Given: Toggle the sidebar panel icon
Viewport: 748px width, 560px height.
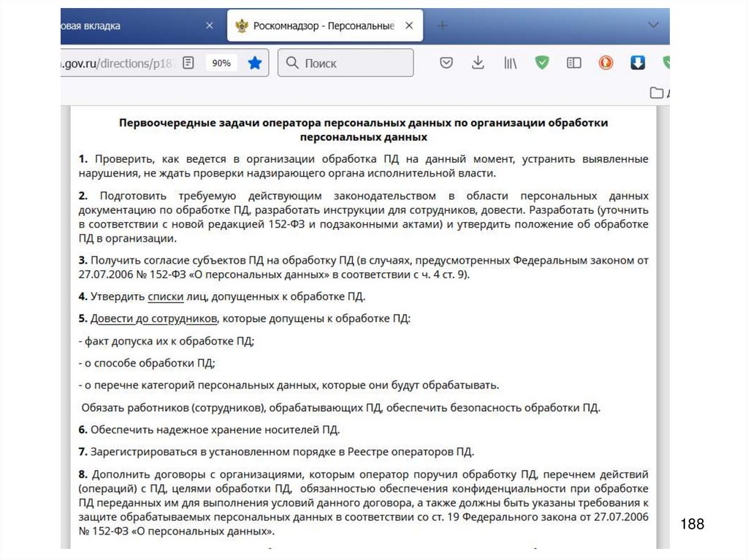Looking at the screenshot, I should [574, 63].
